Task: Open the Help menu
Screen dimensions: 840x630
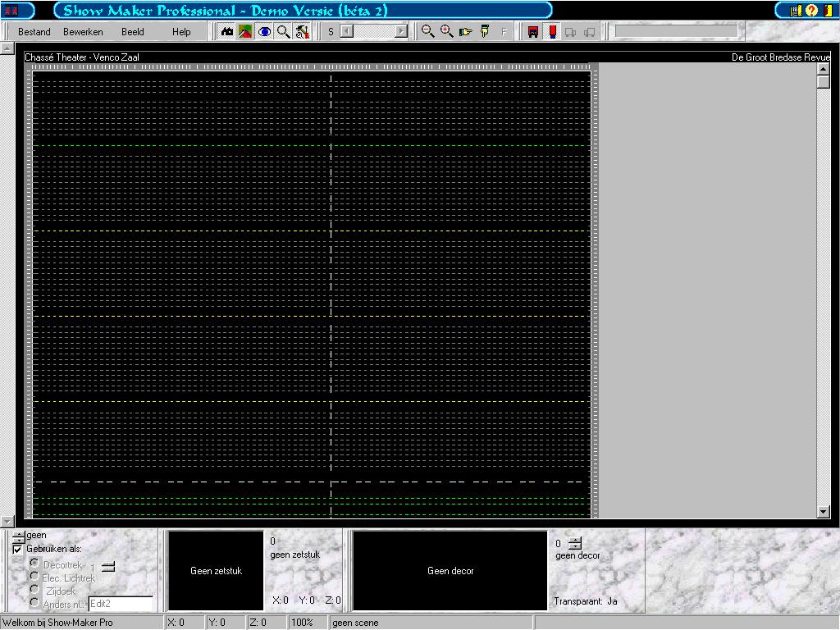Action: (181, 32)
